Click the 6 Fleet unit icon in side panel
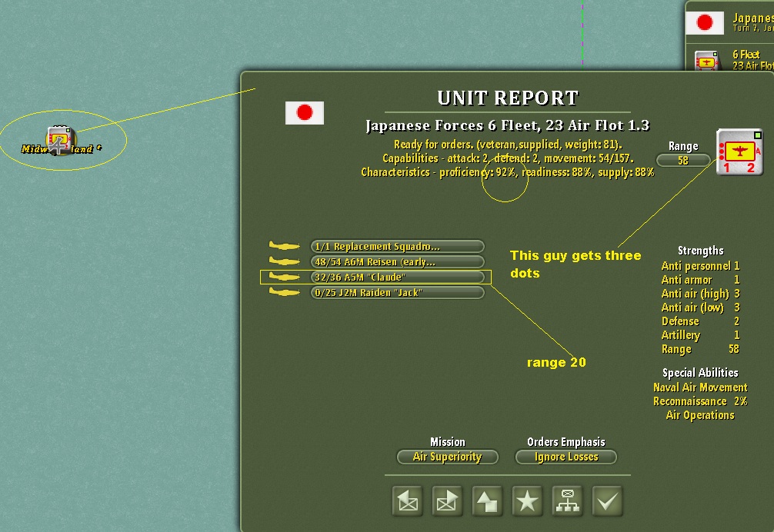 point(707,62)
